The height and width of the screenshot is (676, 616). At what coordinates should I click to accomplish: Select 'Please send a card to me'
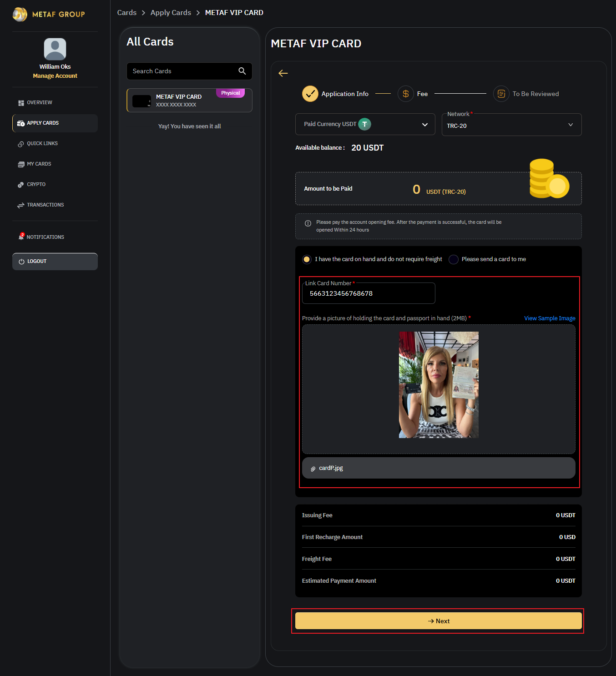pyautogui.click(x=454, y=259)
